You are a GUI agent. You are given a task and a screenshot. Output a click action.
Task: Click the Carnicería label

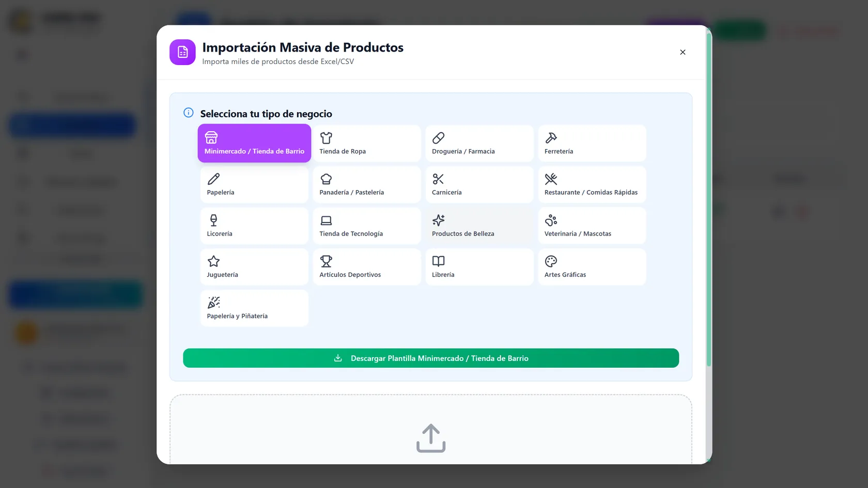tap(446, 192)
